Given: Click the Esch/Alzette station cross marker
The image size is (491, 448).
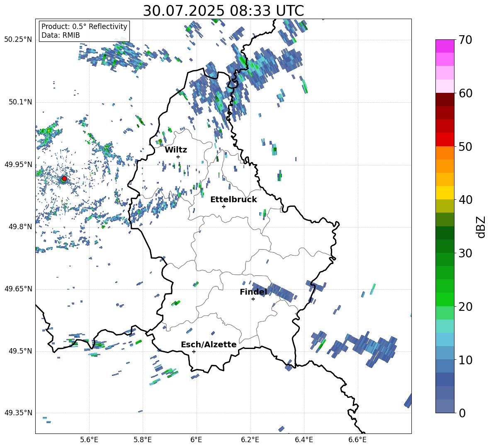Looking at the screenshot, I should coord(194,351).
